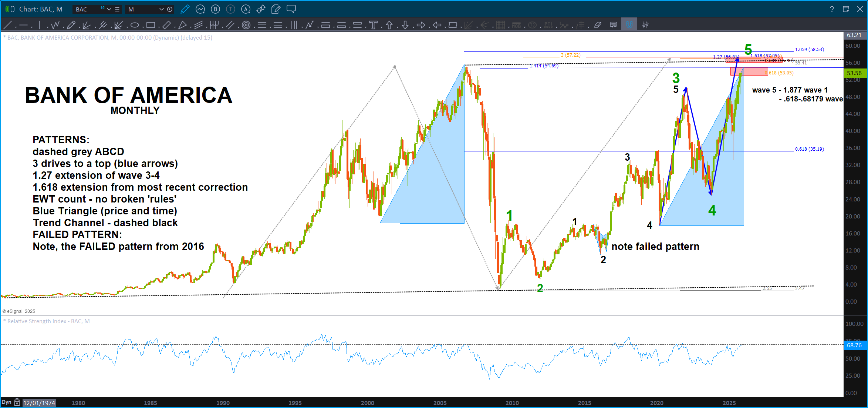Toggle the Dyn lock icon
The image size is (868, 408).
(17, 402)
